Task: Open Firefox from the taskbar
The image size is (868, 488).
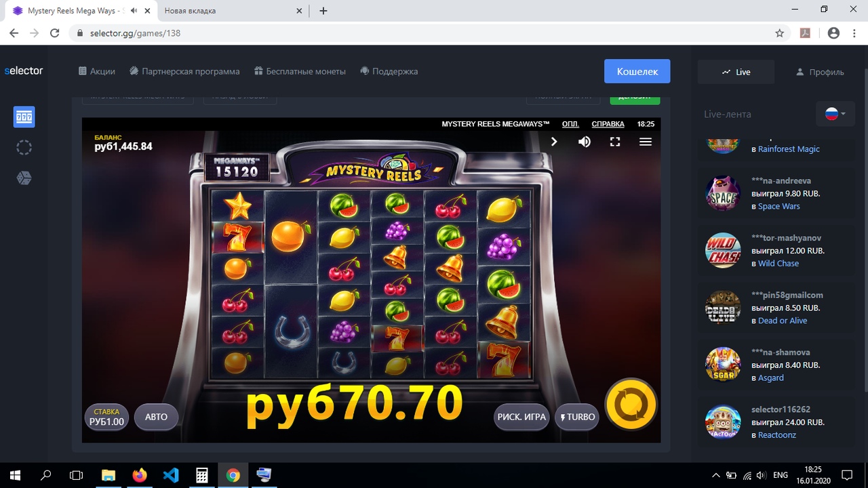Action: pos(140,475)
